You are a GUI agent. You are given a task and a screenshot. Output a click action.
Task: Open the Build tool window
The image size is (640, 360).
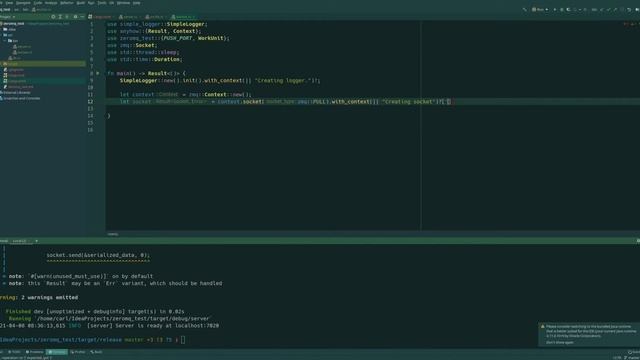click(96, 352)
